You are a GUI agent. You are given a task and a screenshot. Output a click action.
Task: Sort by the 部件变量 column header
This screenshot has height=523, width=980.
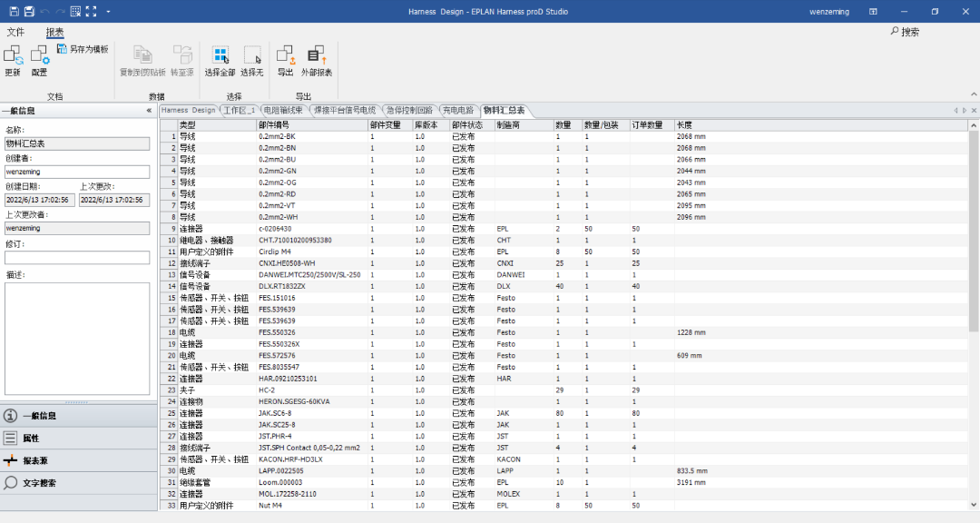click(x=390, y=125)
